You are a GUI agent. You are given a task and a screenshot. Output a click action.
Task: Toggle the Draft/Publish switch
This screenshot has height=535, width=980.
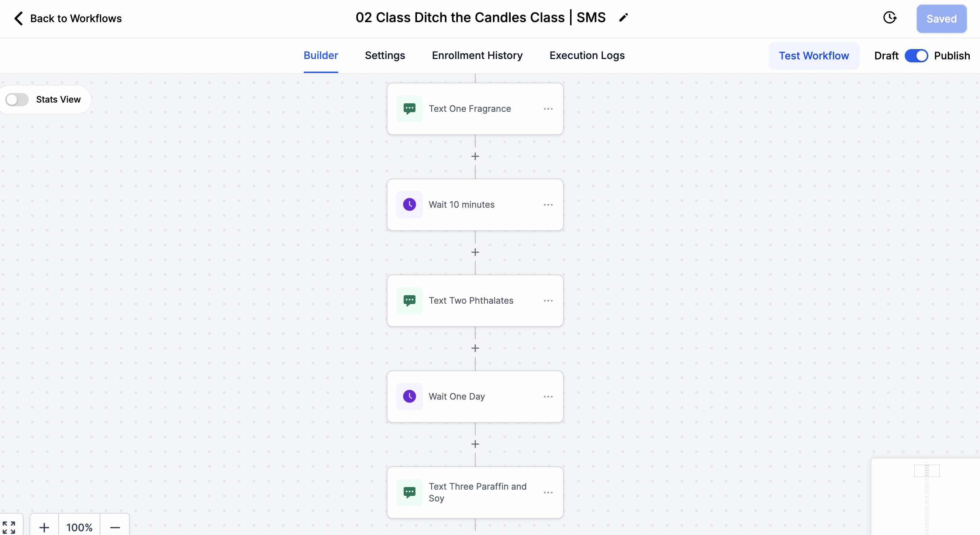pyautogui.click(x=916, y=56)
